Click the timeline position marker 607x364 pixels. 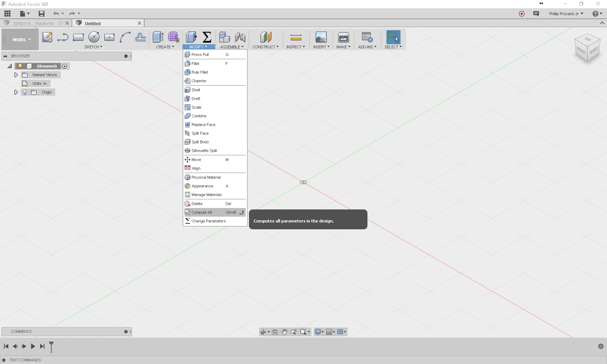tap(51, 347)
